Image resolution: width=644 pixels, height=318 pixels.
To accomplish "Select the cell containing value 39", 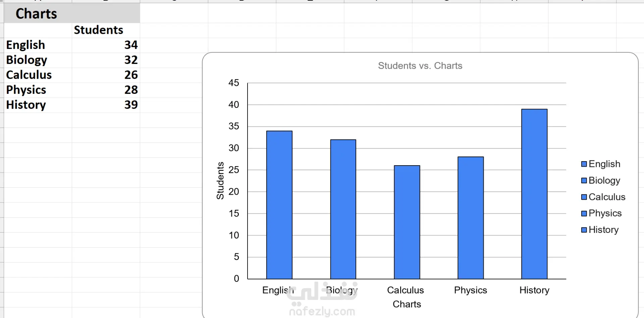I will click(106, 105).
